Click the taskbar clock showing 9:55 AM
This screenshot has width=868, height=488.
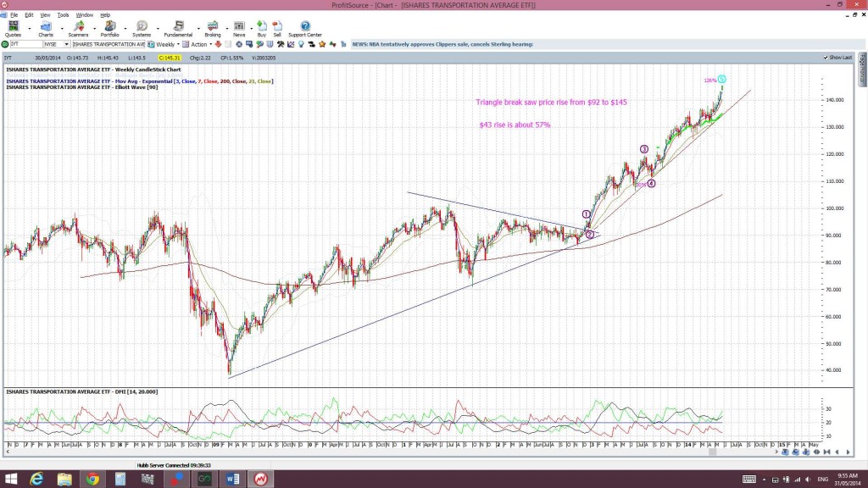(848, 480)
